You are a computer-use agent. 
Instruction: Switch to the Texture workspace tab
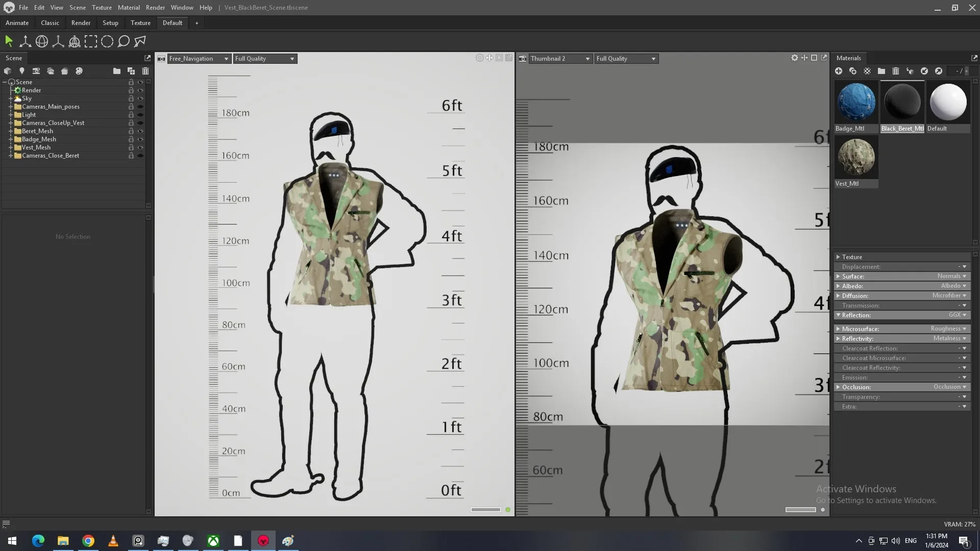[140, 23]
